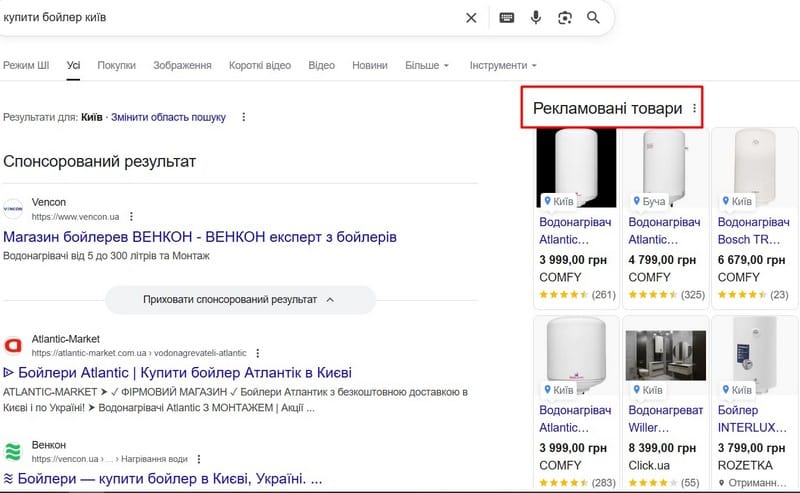Open 'Магазин бойлерев ВЕНКОН' ad link
Image resolution: width=800 pixels, height=493 pixels.
(x=200, y=237)
